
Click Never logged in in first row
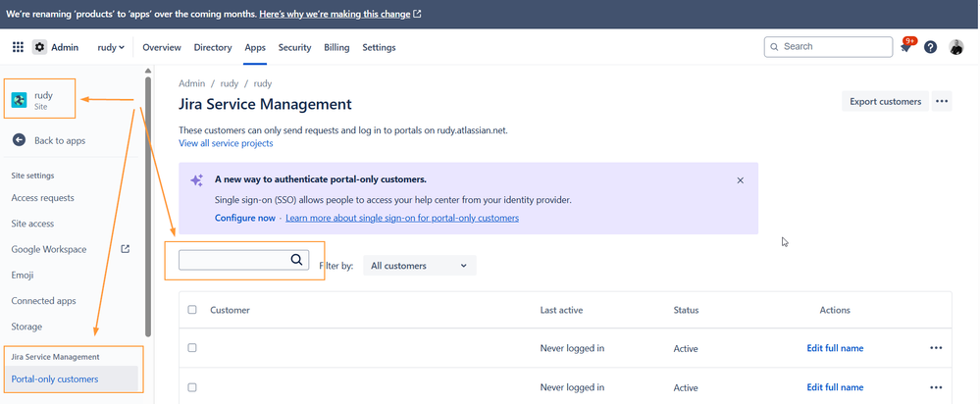[x=572, y=348]
